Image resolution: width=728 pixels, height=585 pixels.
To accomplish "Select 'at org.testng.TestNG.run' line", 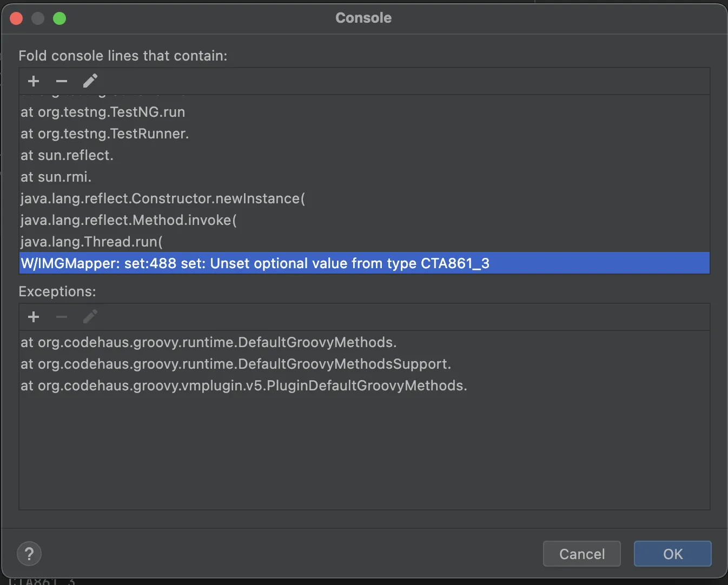I will pos(103,112).
